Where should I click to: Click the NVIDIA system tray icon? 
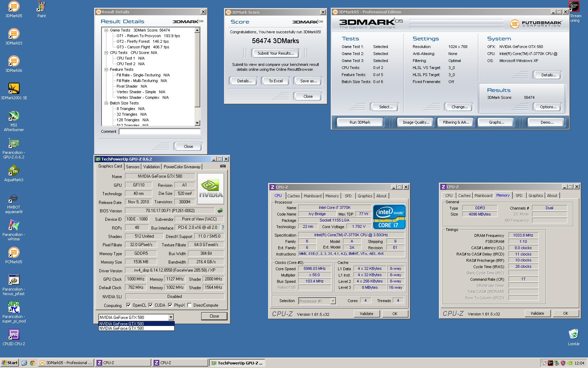[x=569, y=363]
